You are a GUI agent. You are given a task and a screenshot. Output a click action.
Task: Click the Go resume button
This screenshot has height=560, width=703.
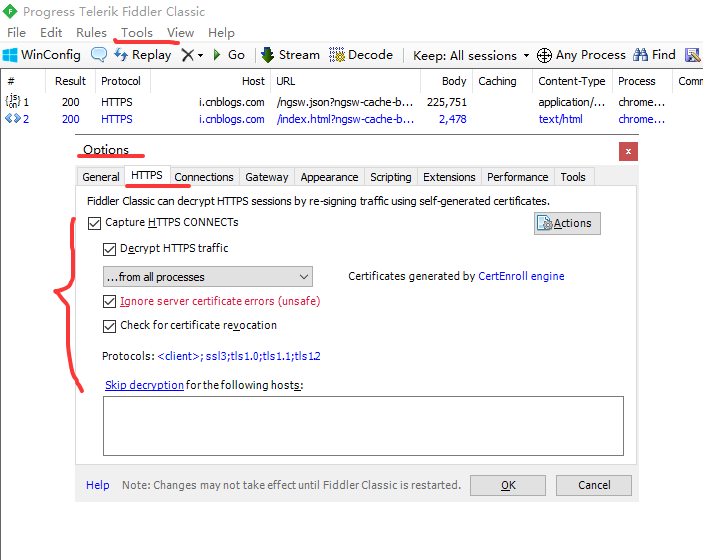229,55
